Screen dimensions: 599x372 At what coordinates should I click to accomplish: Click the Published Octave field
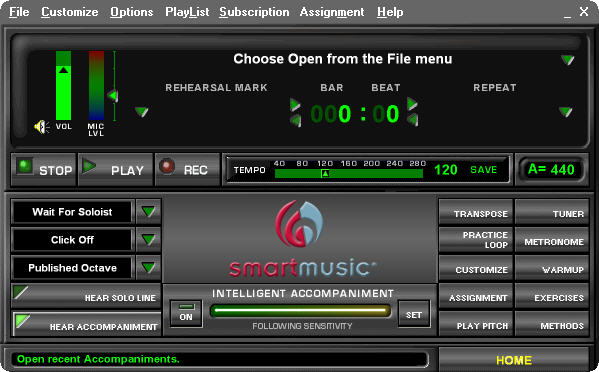pyautogui.click(x=73, y=268)
